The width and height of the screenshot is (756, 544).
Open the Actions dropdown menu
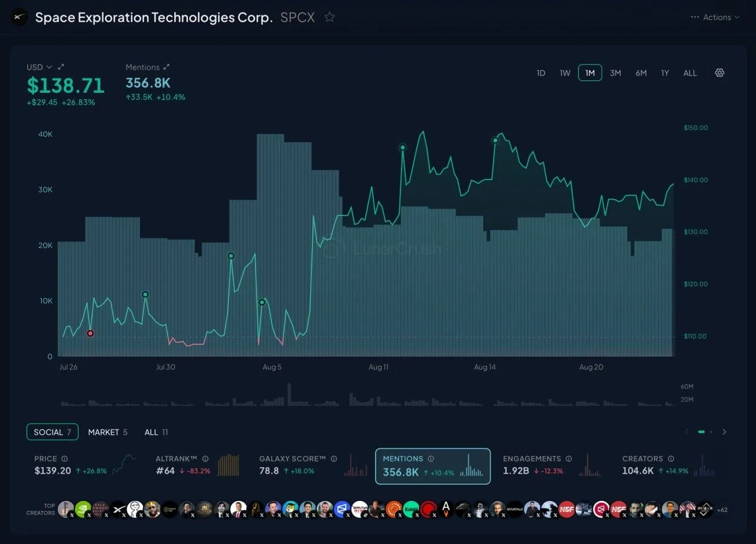tap(715, 17)
